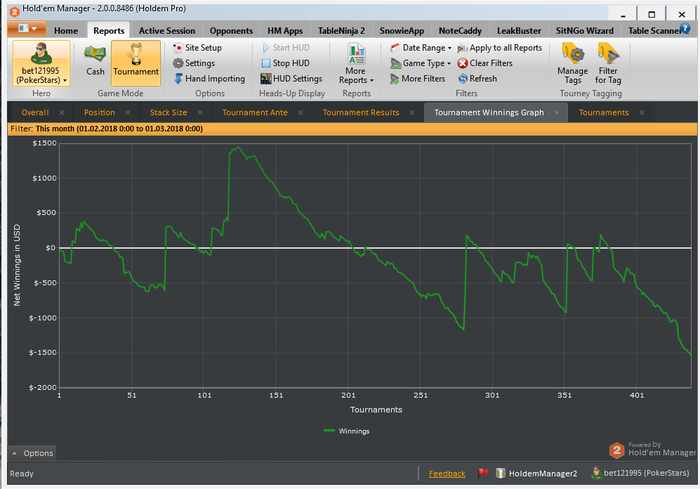Switch to the Position report tab

pyautogui.click(x=100, y=113)
